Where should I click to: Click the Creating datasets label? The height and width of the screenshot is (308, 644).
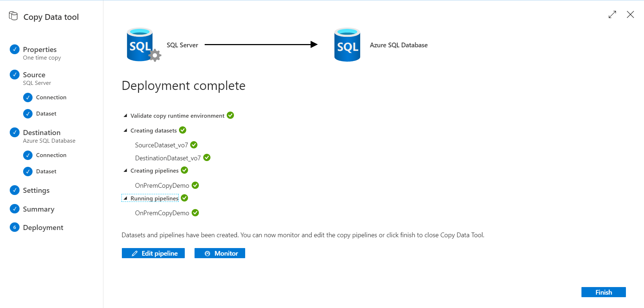(154, 131)
